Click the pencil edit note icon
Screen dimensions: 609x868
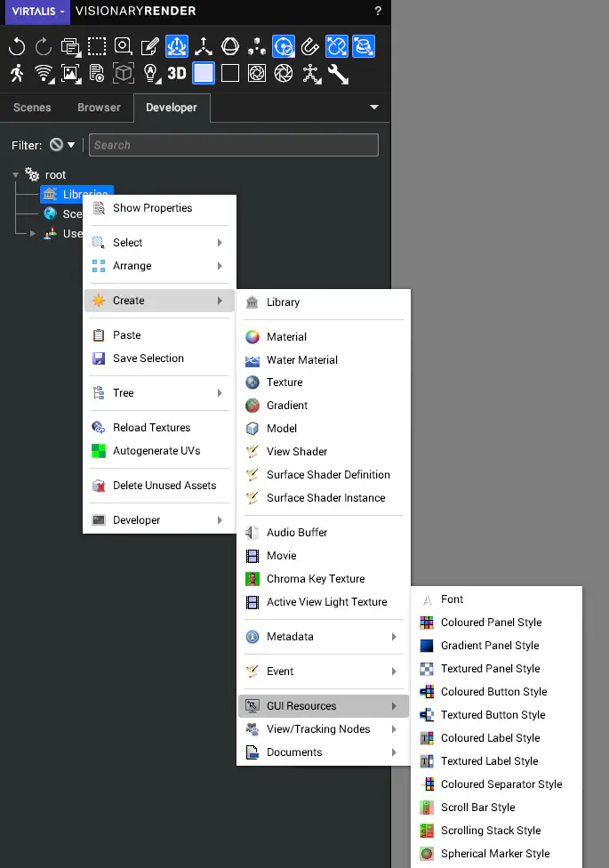coord(150,46)
